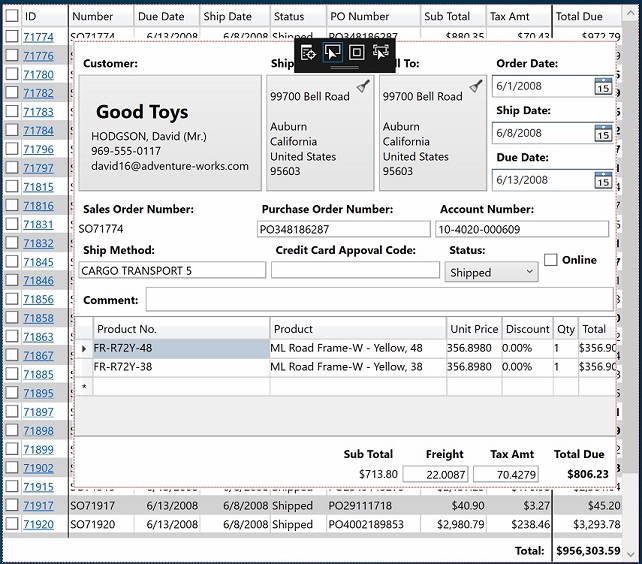The width and height of the screenshot is (642, 564).
Task: Click the Ship Method field
Action: (x=172, y=270)
